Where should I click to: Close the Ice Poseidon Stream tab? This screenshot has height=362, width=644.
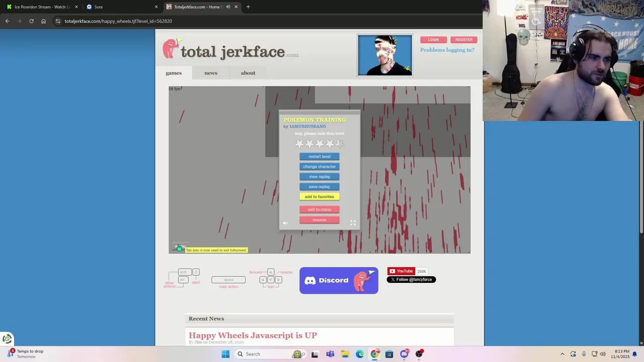tap(76, 7)
